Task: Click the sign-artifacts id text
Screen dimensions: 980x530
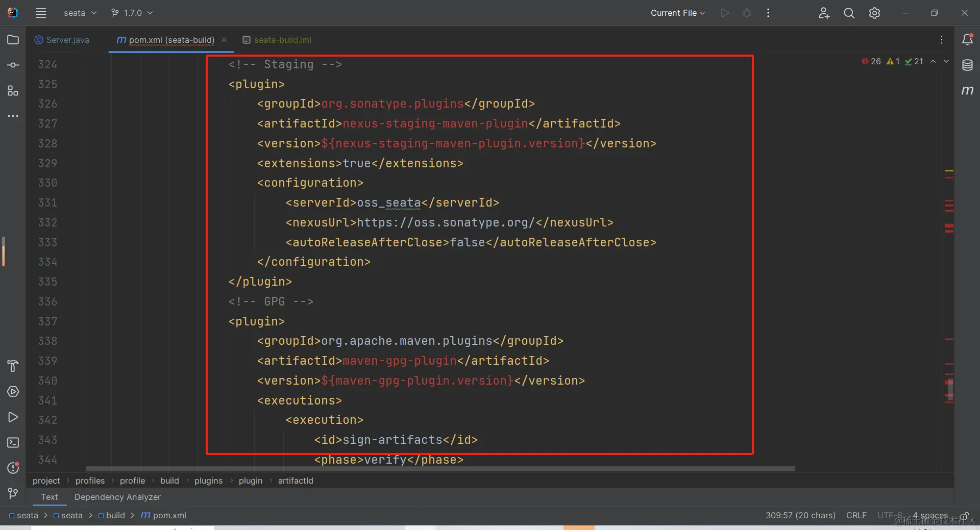Action: coord(393,440)
